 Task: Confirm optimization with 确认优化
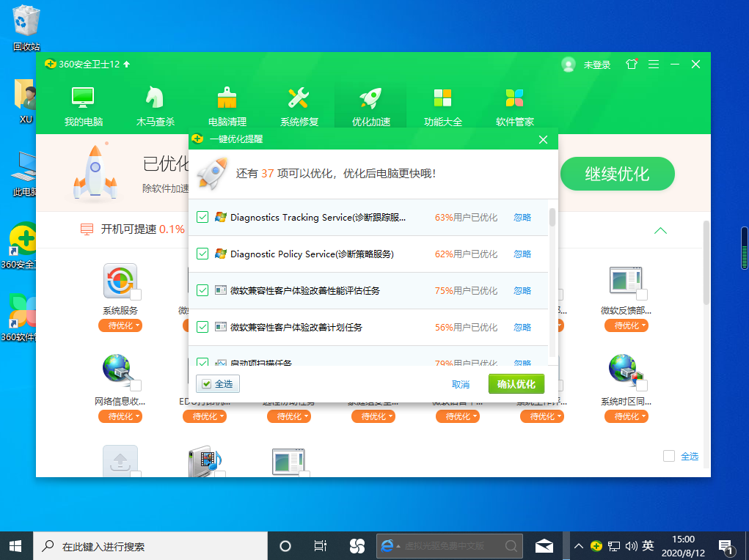click(x=516, y=383)
